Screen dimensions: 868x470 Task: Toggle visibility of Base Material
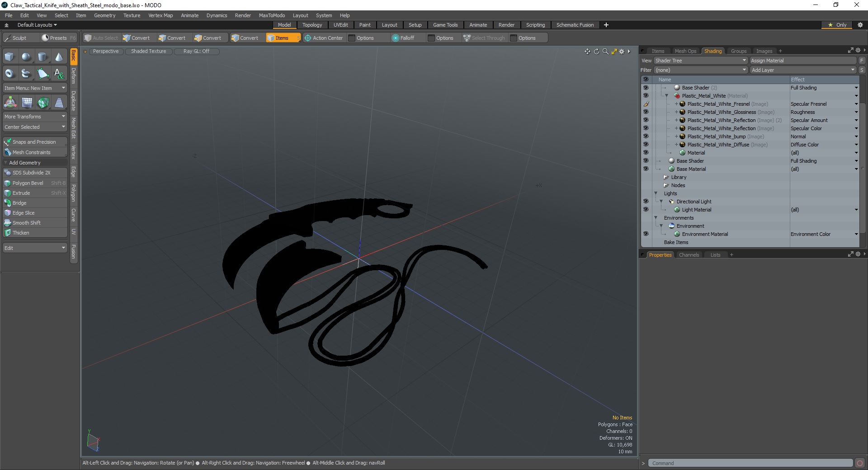[646, 169]
